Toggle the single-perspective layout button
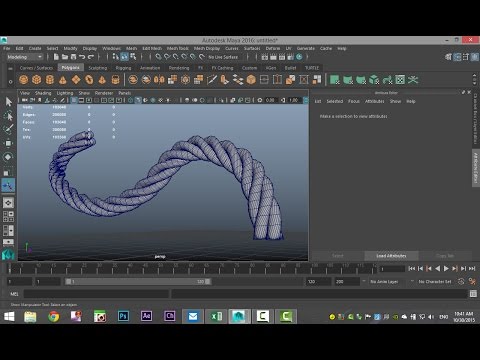Image resolution: width=480 pixels, height=360 pixels. coord(8,202)
